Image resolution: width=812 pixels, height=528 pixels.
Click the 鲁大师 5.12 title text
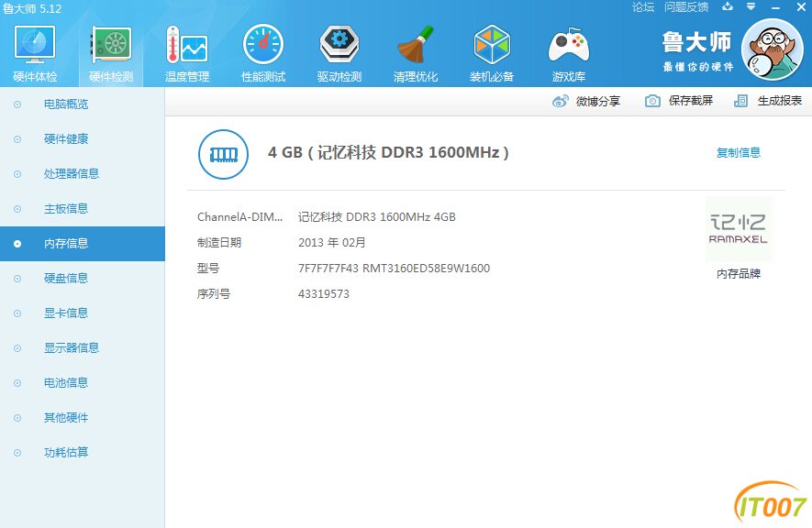click(32, 9)
